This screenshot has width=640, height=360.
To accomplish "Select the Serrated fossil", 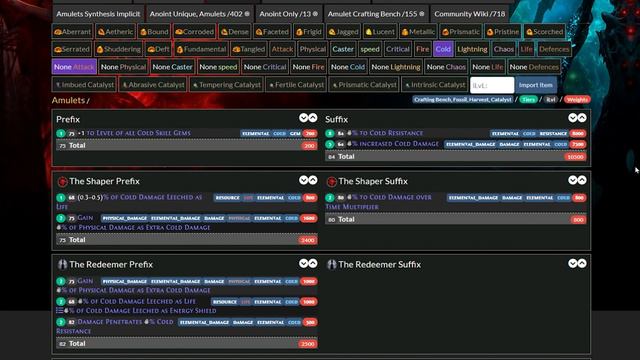I will [72, 49].
